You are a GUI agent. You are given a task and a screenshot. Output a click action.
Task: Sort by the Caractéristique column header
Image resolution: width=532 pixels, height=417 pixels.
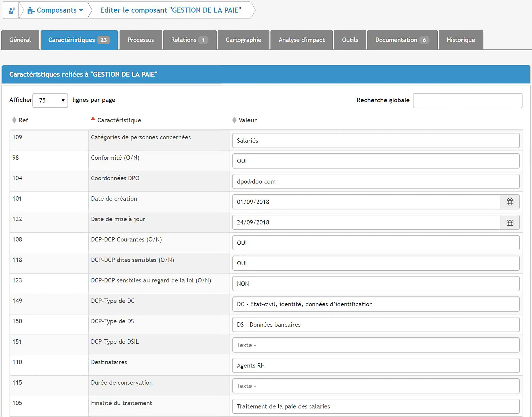[x=116, y=120]
